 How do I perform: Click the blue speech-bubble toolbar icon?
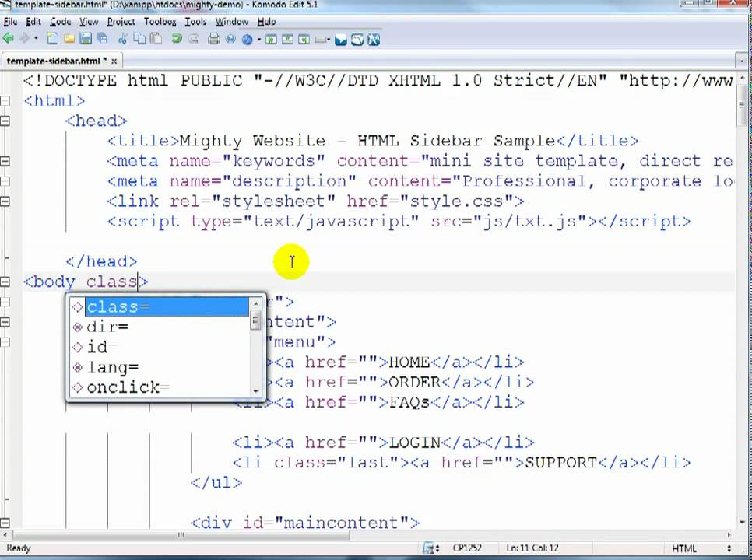341,40
